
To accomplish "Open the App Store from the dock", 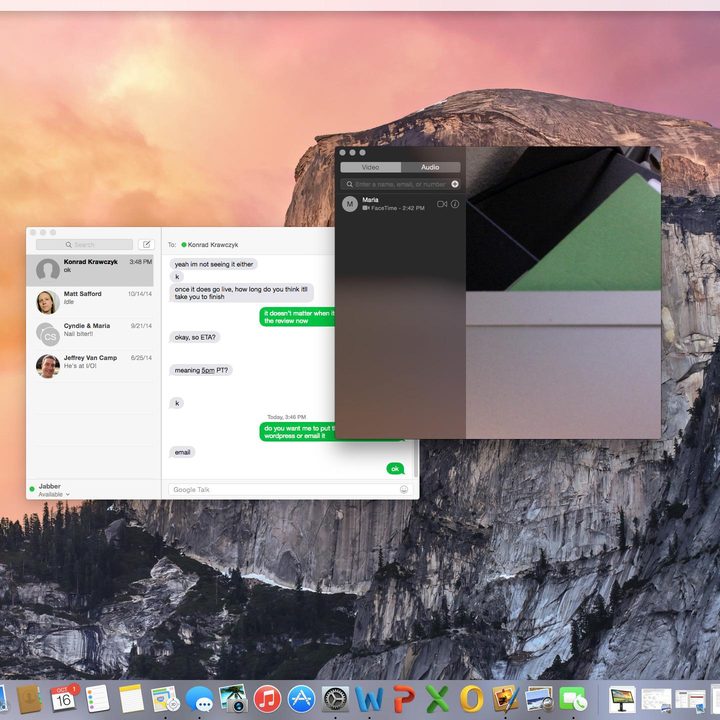I will (x=301, y=699).
